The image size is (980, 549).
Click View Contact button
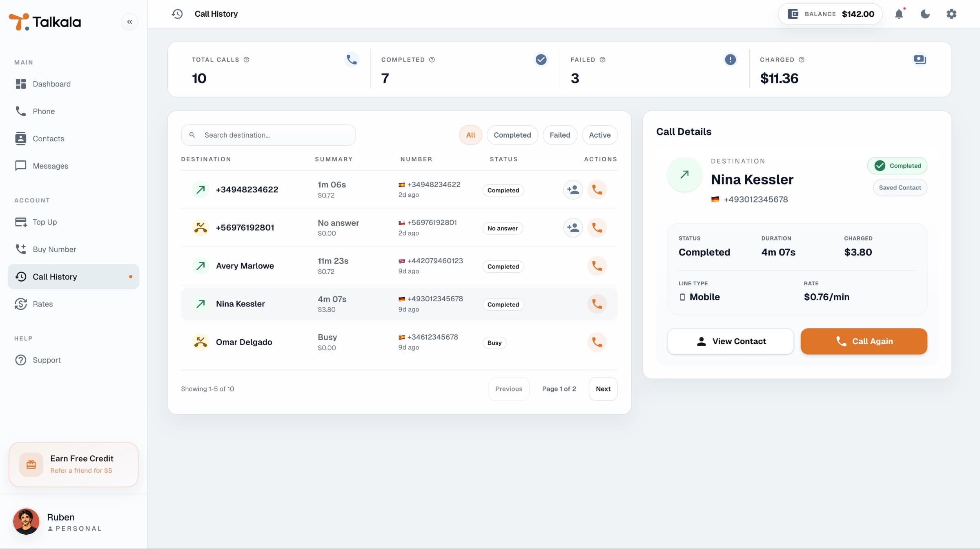pos(731,341)
